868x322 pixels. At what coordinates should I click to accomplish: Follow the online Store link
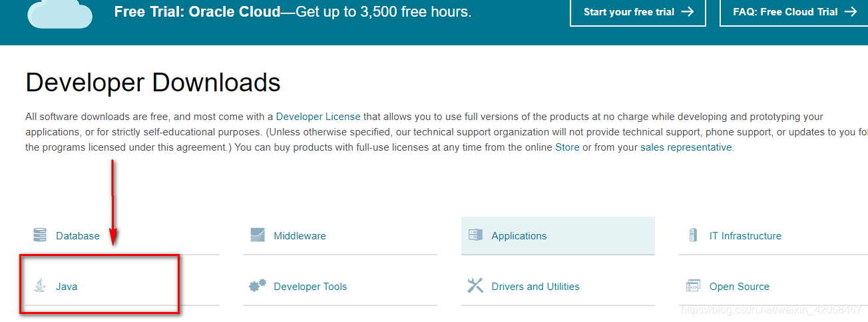point(567,147)
